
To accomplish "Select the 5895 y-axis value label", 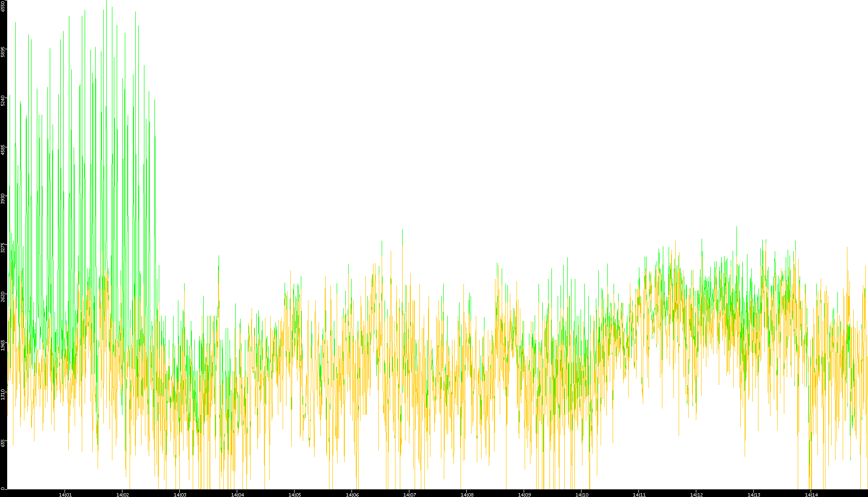I will 3,52.
